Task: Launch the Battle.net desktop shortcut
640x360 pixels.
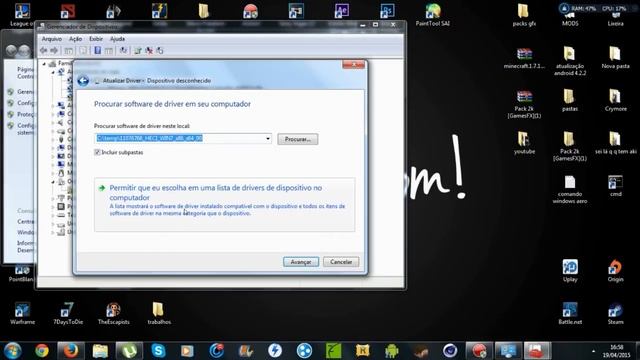Action: 570,313
